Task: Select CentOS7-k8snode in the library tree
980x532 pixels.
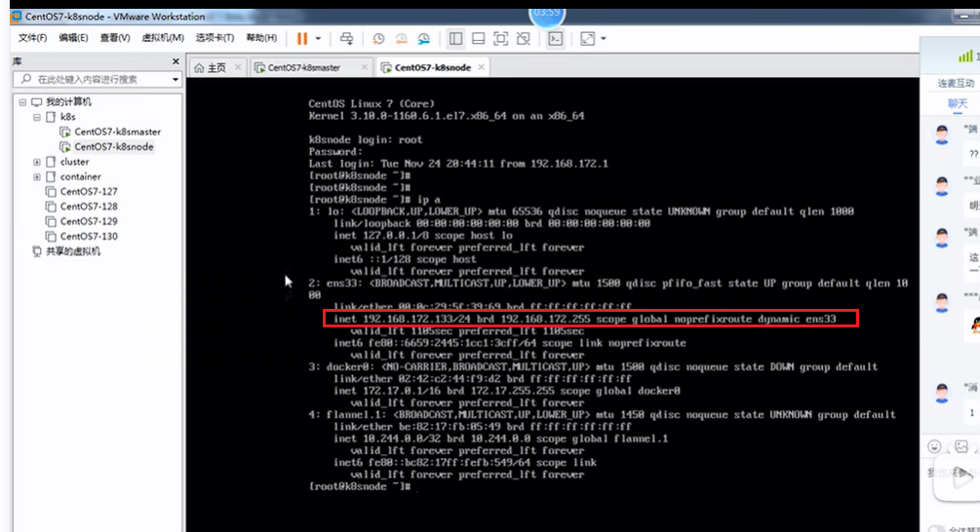Action: coord(114,147)
